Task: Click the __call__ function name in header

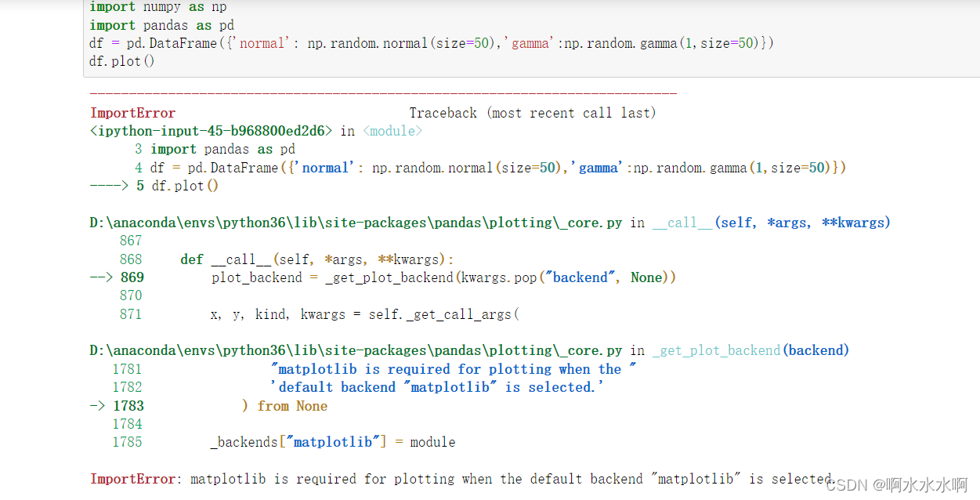Action: pos(683,223)
